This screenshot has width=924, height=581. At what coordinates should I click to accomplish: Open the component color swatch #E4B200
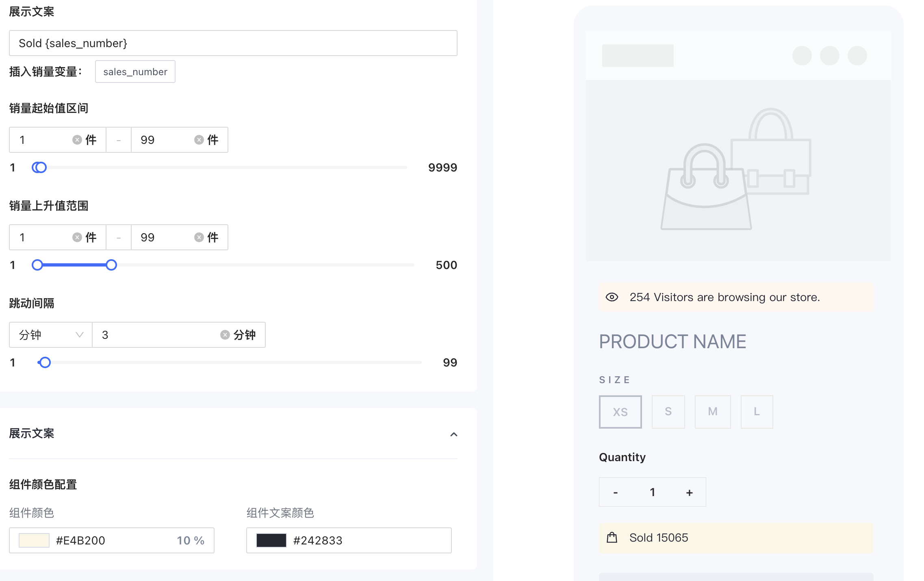click(34, 540)
